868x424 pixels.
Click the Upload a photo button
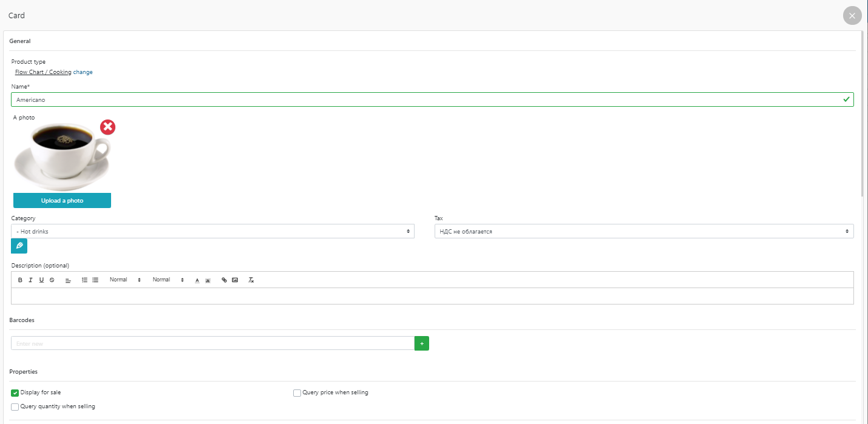point(62,201)
